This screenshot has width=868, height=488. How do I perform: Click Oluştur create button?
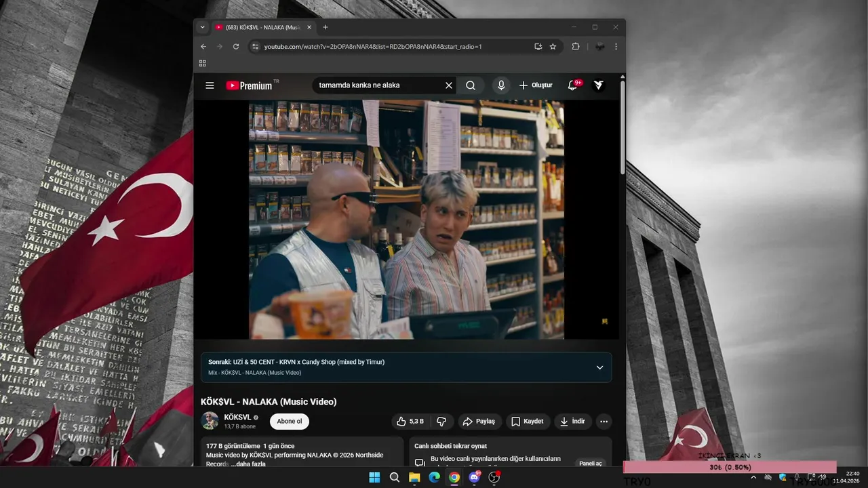pyautogui.click(x=536, y=85)
